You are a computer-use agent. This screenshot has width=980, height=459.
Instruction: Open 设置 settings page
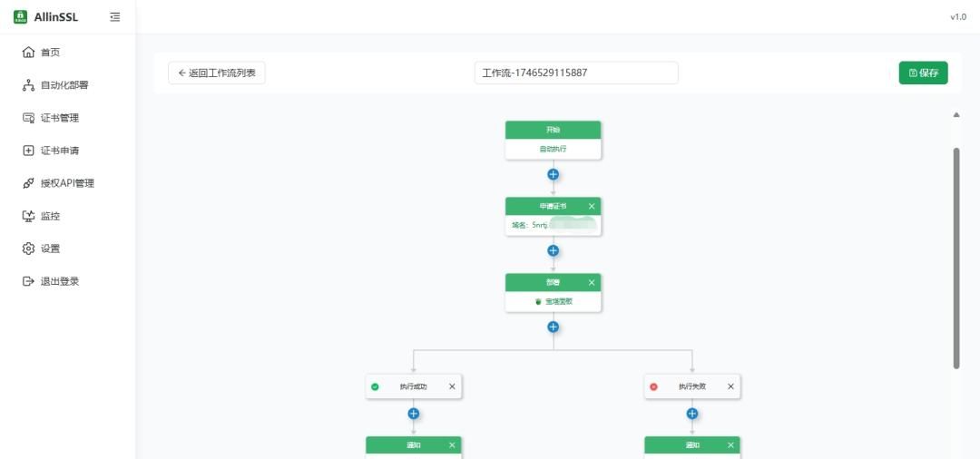(50, 249)
